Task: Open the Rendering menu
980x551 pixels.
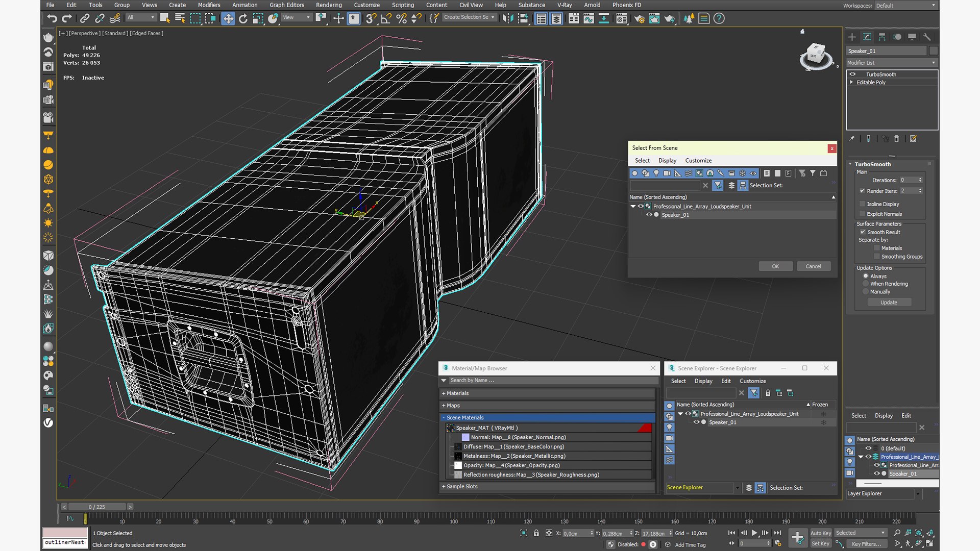Action: [x=329, y=5]
